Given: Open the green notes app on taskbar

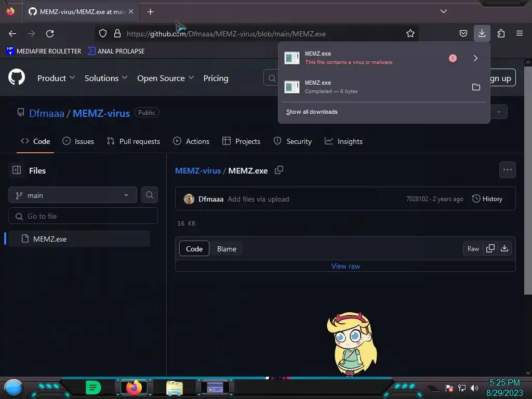Looking at the screenshot, I should coord(93,388).
